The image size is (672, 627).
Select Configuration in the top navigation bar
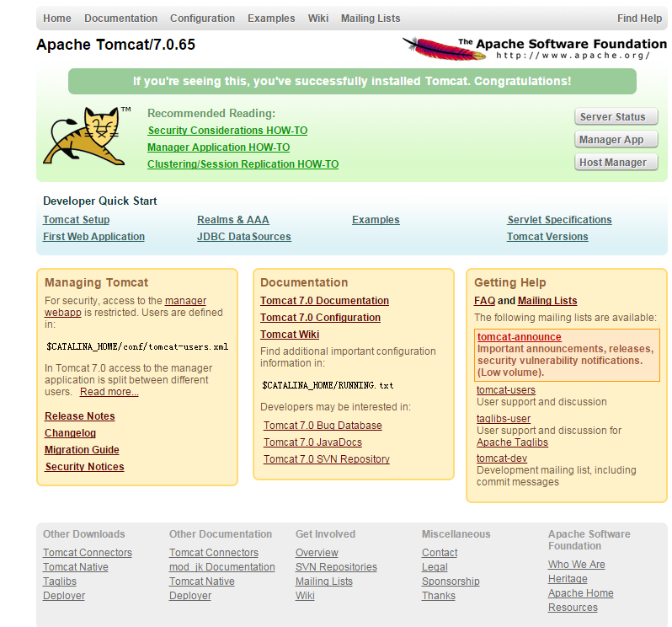[202, 19]
